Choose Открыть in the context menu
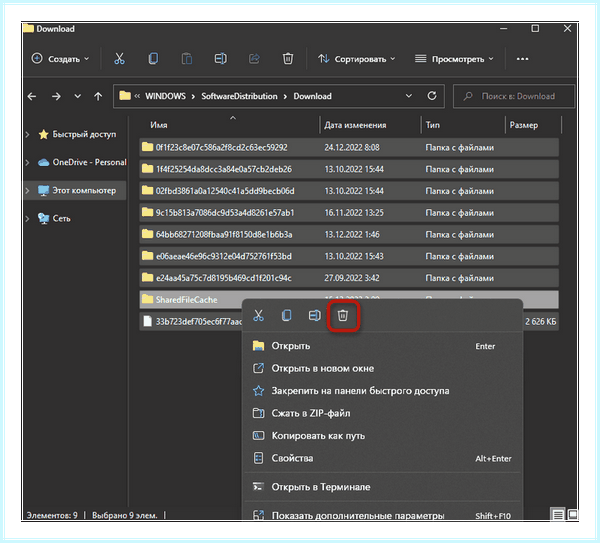The width and height of the screenshot is (600, 543). [382, 346]
